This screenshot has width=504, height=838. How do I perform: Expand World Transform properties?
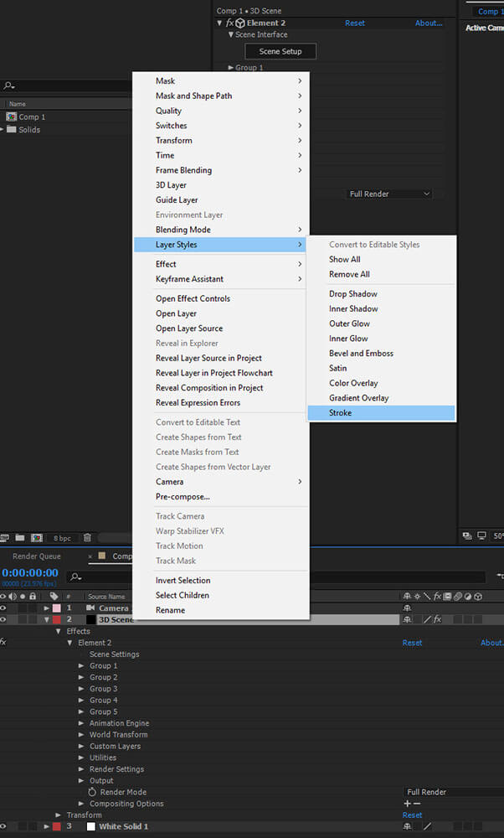point(81,735)
